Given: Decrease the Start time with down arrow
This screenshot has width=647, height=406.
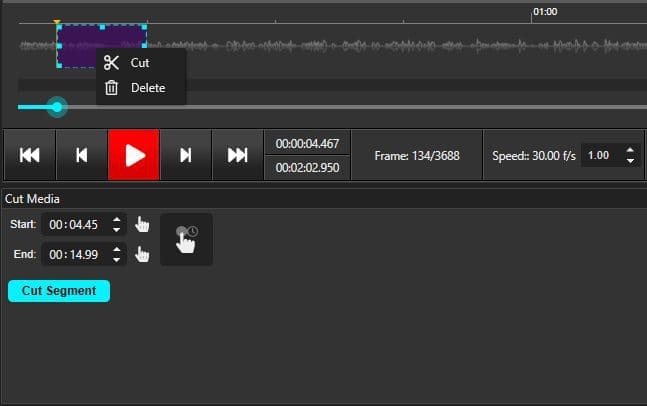Looking at the screenshot, I should (117, 229).
